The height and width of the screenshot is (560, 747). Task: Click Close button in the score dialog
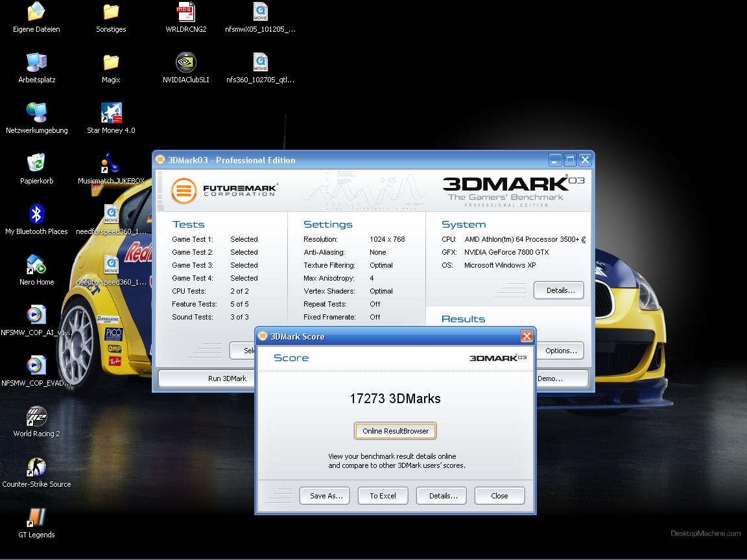500,496
